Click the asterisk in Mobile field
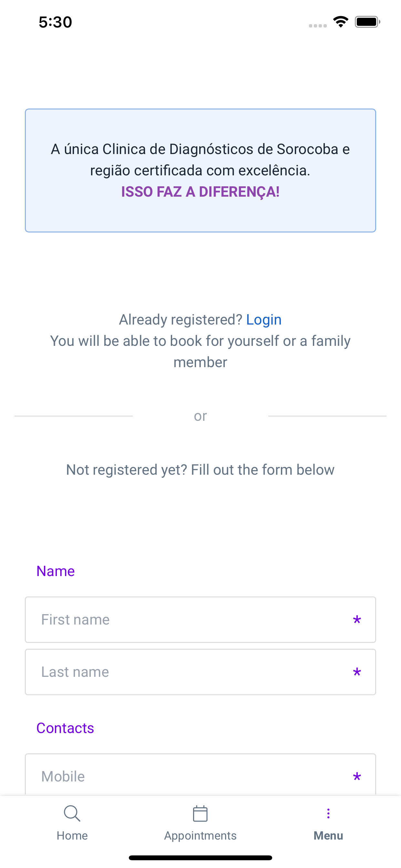401x868 pixels. pos(357,777)
